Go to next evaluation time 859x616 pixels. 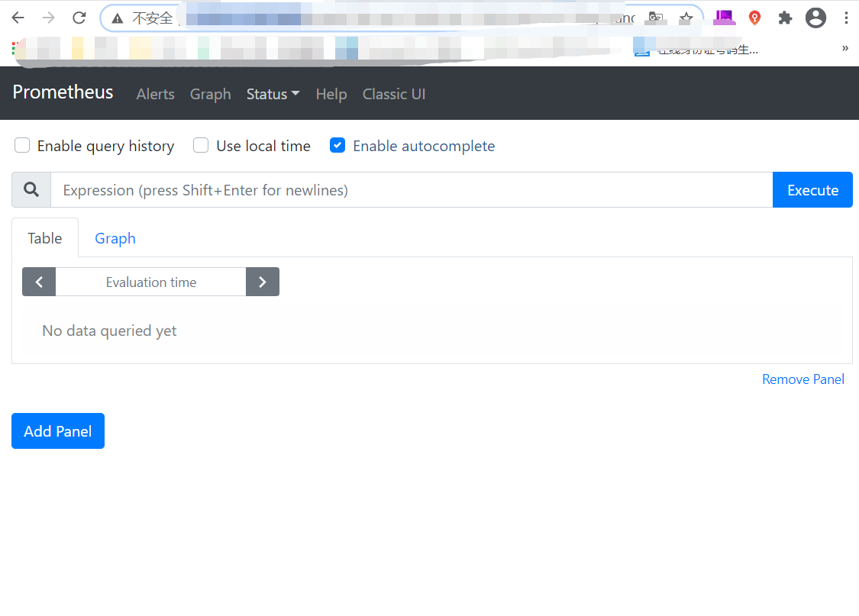click(x=263, y=282)
